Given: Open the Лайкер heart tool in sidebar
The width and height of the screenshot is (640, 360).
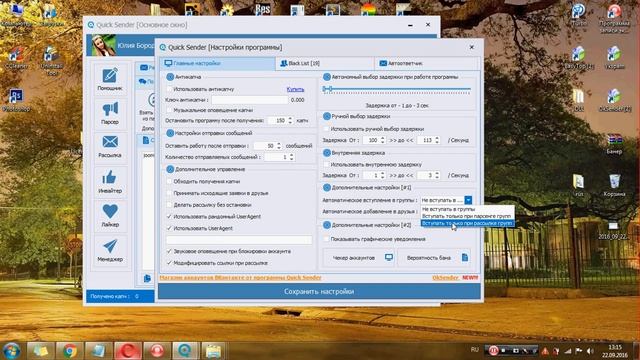Looking at the screenshot, I should [110, 216].
